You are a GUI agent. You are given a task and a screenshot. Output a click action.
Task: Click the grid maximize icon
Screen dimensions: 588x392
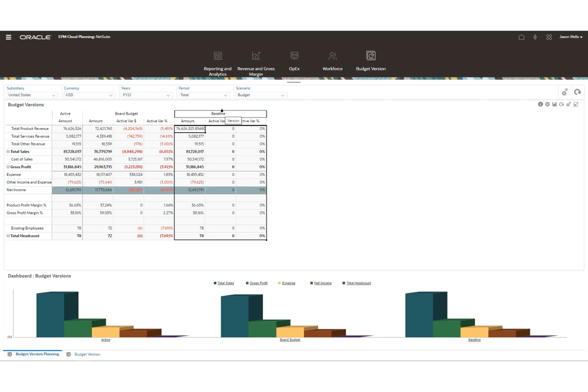(x=576, y=104)
